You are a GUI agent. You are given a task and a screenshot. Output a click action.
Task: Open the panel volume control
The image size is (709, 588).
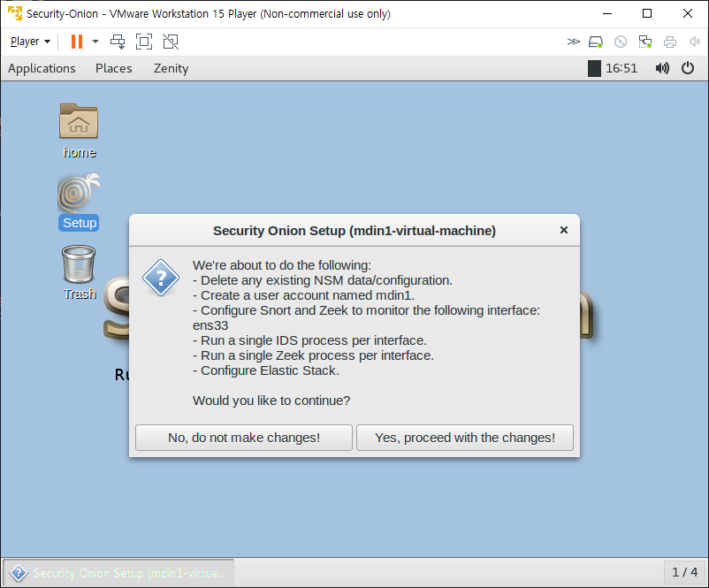click(x=662, y=68)
